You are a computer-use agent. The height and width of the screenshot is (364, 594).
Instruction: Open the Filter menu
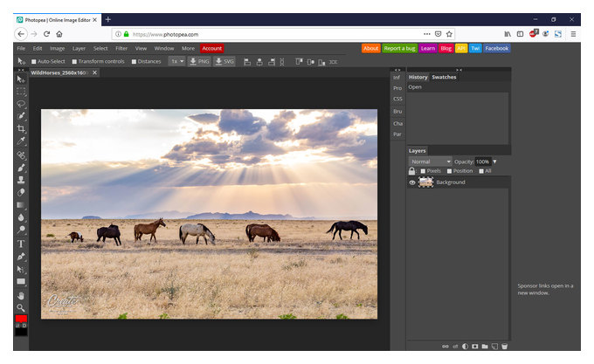121,48
